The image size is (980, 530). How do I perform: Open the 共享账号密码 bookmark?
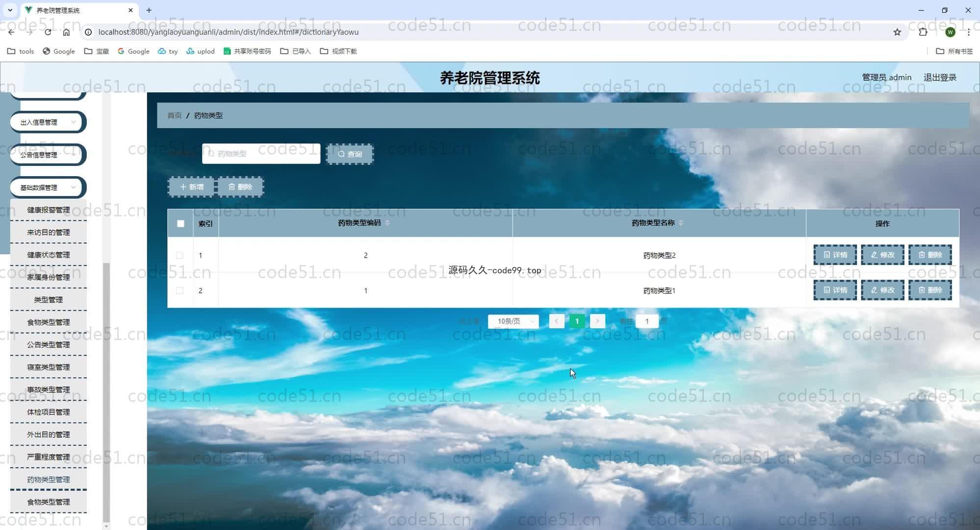[x=247, y=51]
